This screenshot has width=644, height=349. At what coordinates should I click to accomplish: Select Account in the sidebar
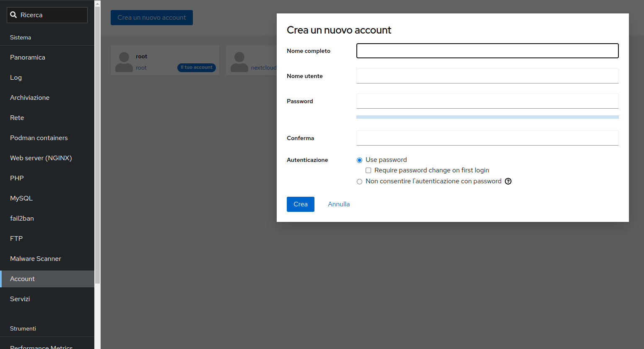(47, 279)
